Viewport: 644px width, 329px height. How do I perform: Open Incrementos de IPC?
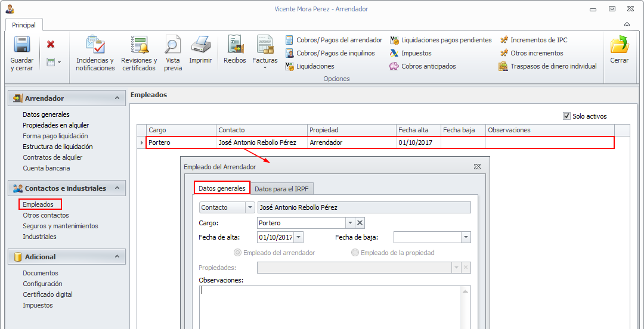click(533, 40)
